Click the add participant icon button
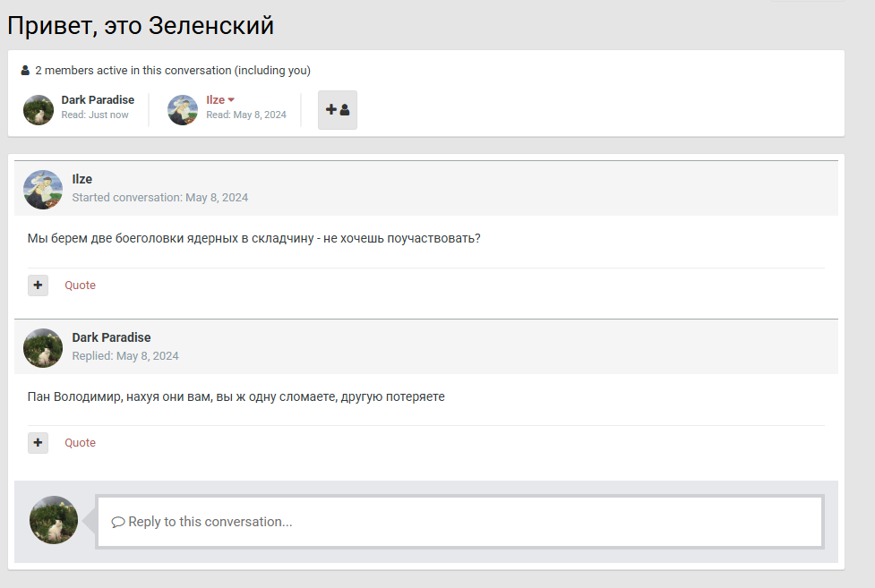Image resolution: width=875 pixels, height=588 pixels. click(x=338, y=110)
